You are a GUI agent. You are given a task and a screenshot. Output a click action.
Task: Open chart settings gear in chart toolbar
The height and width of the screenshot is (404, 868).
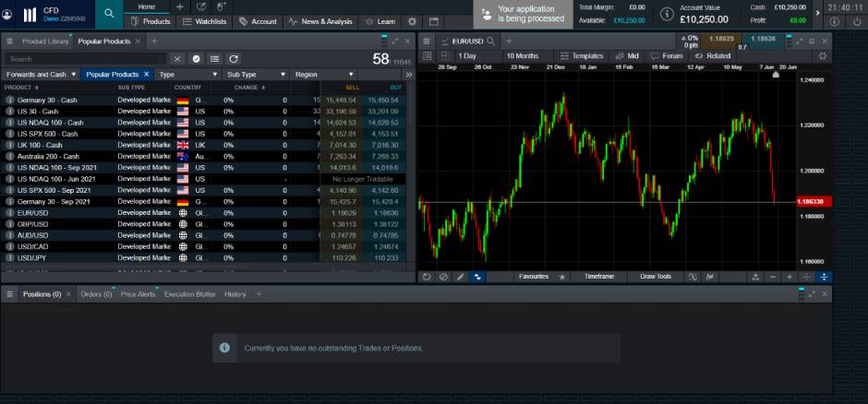click(x=823, y=56)
